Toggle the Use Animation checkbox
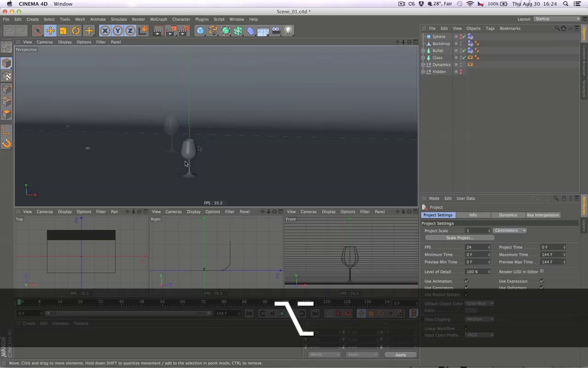The height and width of the screenshot is (368, 588). pyautogui.click(x=467, y=281)
